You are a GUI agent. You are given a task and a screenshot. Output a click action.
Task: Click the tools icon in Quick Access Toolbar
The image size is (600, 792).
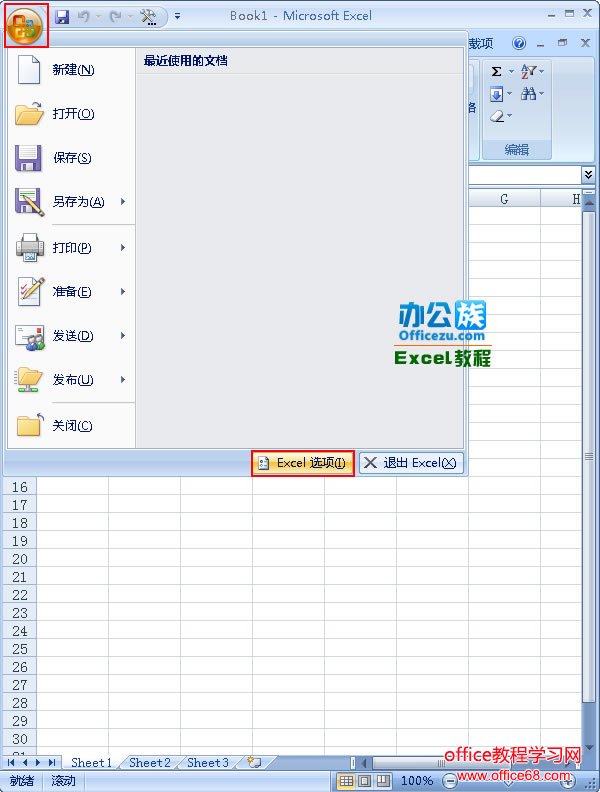pyautogui.click(x=148, y=17)
